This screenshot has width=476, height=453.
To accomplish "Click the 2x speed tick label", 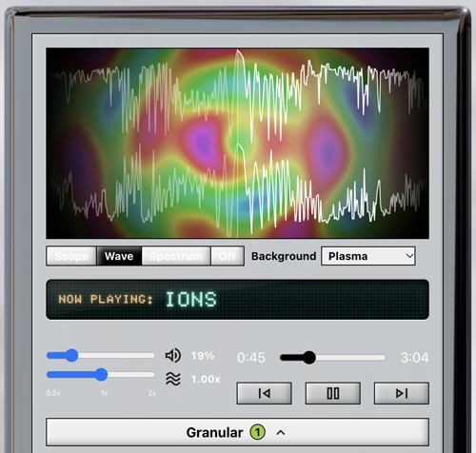I will (152, 393).
